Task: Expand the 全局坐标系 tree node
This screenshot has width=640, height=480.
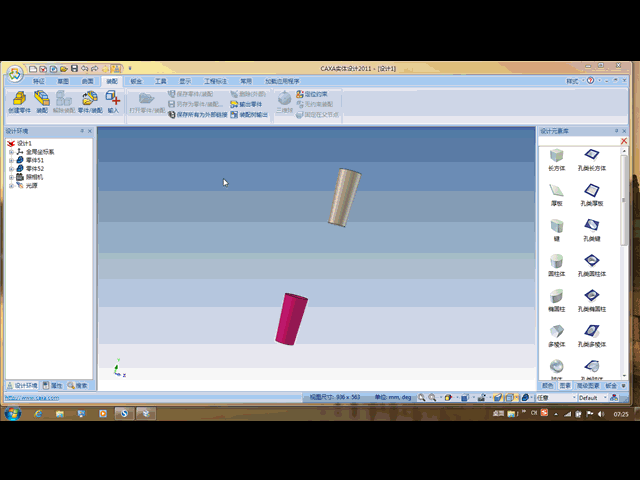Action: click(11, 152)
